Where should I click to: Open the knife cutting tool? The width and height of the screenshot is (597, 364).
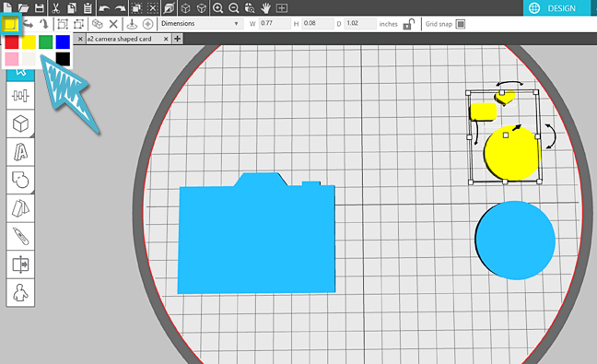pos(20,237)
